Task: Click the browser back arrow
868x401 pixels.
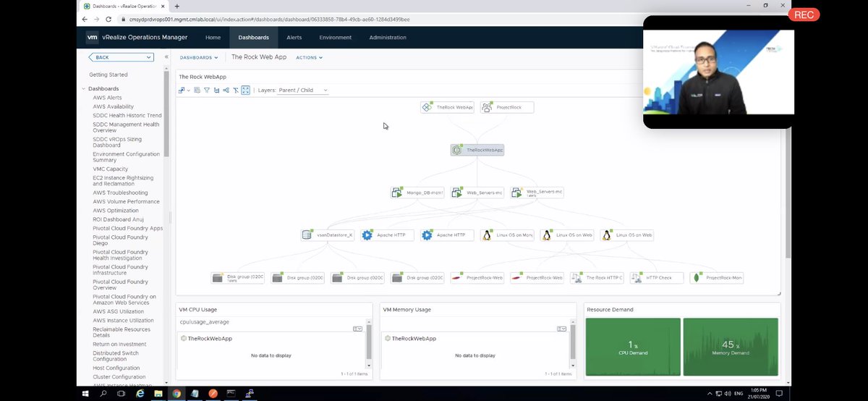Action: (85, 20)
